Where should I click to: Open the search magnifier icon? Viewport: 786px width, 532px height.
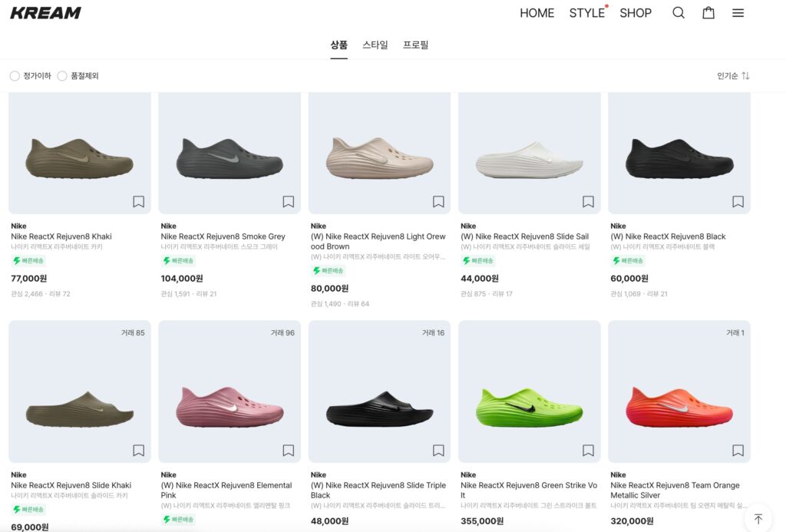(x=679, y=12)
